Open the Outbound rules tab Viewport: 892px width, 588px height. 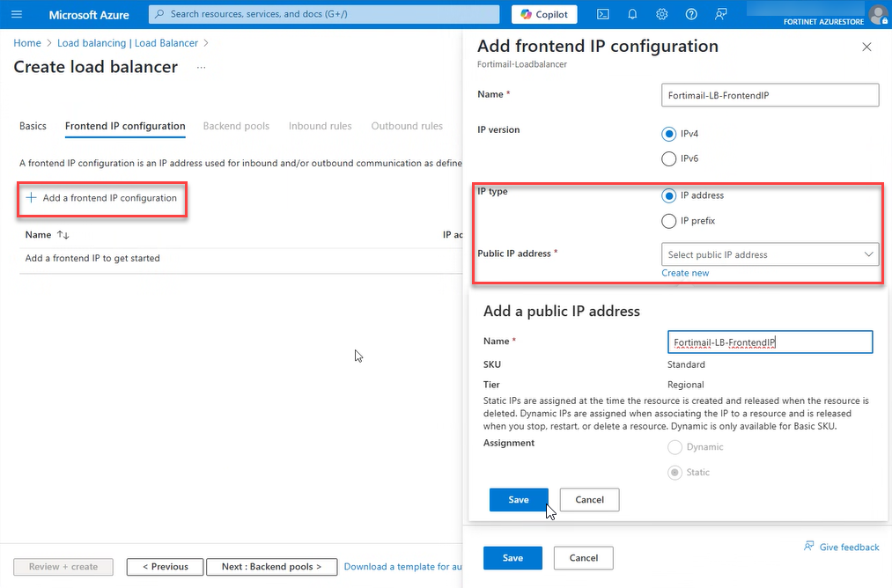point(407,126)
